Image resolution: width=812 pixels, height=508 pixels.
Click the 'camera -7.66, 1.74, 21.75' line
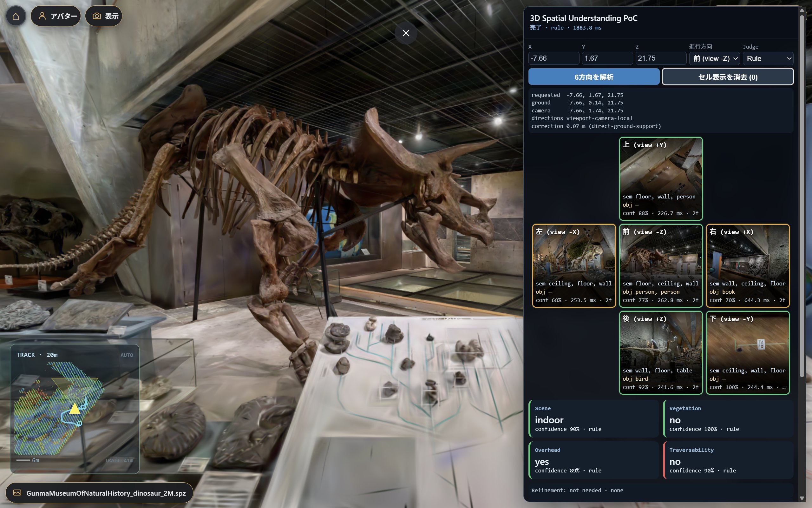point(577,110)
